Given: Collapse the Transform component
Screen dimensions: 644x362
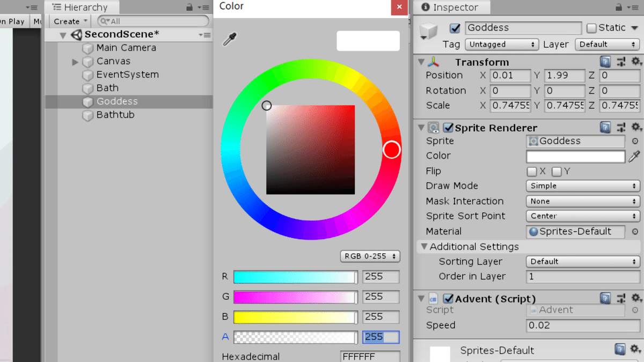Looking at the screenshot, I should [421, 62].
